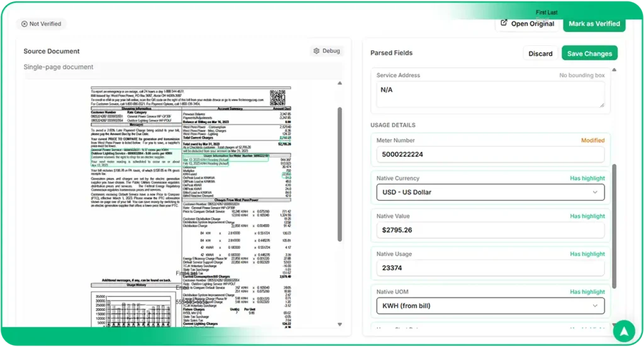This screenshot has width=644, height=347.
Task: Focus the Meter Number input field
Action: tap(490, 154)
